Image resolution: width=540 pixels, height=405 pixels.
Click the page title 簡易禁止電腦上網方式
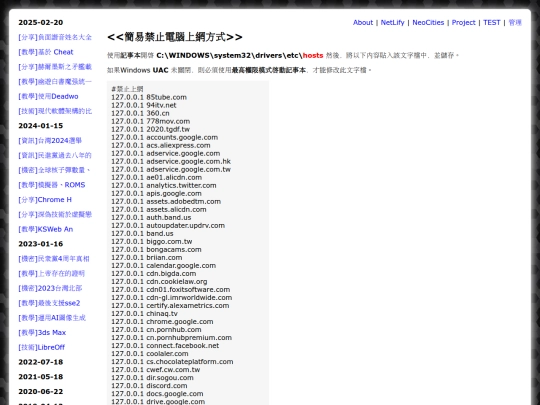pyautogui.click(x=175, y=37)
